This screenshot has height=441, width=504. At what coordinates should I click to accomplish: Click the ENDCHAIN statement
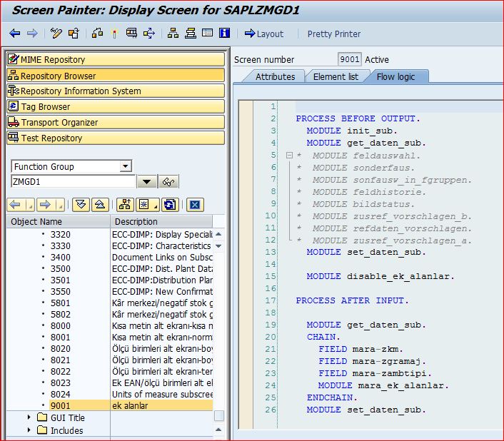pos(332,397)
